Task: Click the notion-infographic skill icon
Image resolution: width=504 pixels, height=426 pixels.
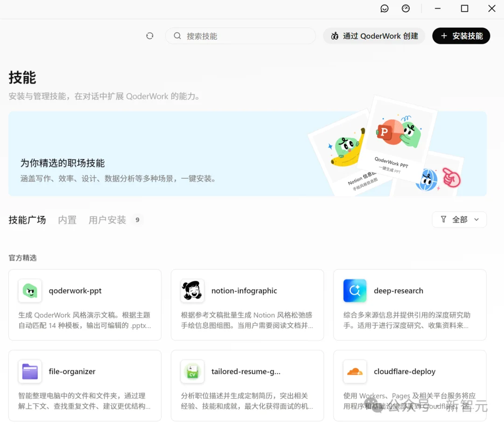Action: pyautogui.click(x=192, y=290)
